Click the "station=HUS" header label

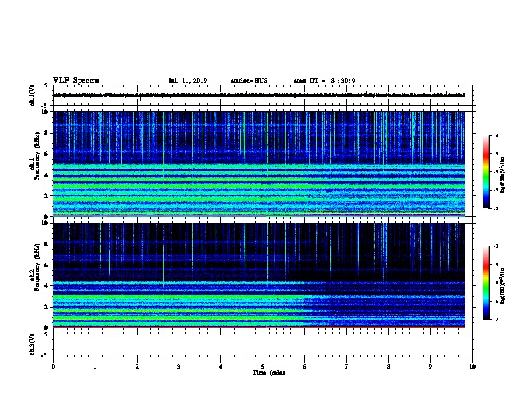[x=249, y=81]
